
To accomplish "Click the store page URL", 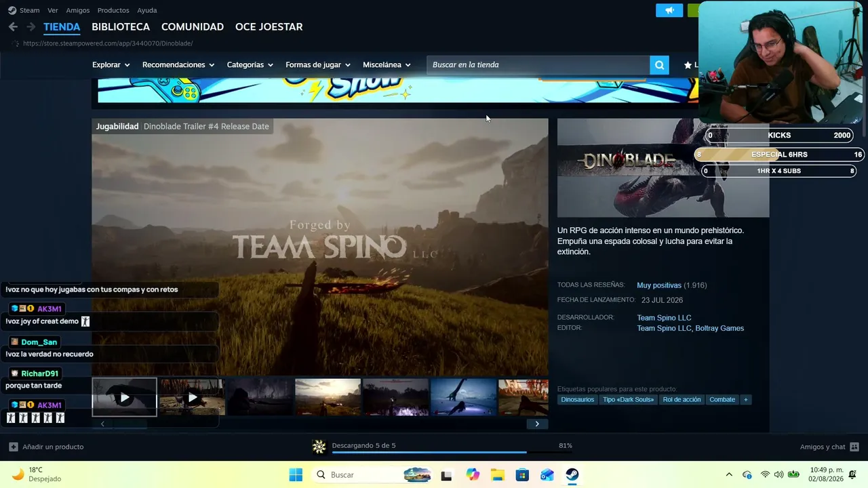I will 108,43.
